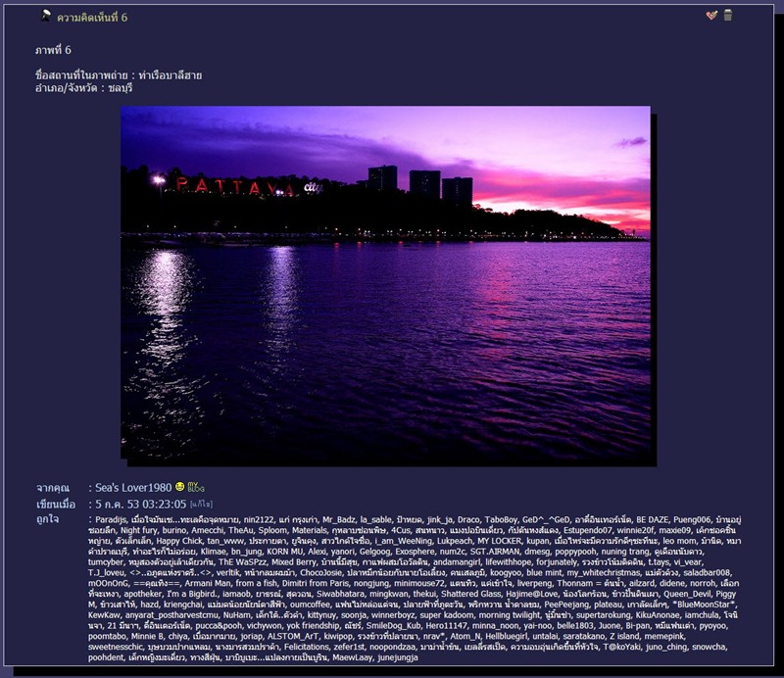Image resolution: width=784 pixels, height=678 pixels.
Task: Click the name Hellbluegirl in the like list
Action: pyautogui.click(x=507, y=636)
